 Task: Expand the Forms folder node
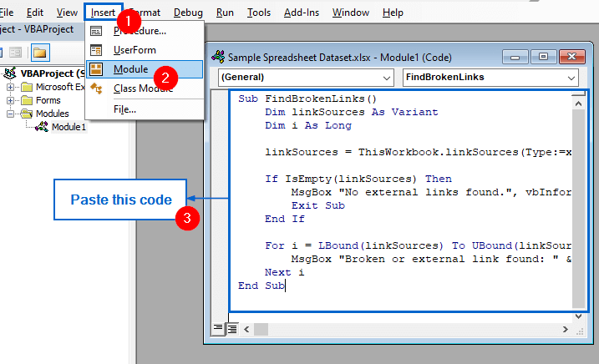pos(11,100)
